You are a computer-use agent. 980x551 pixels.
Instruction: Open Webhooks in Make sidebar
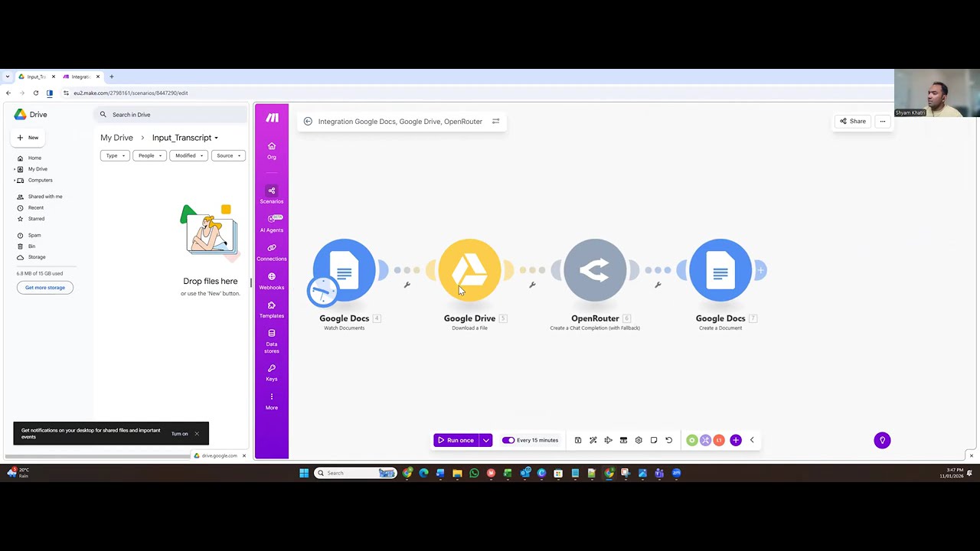(272, 280)
